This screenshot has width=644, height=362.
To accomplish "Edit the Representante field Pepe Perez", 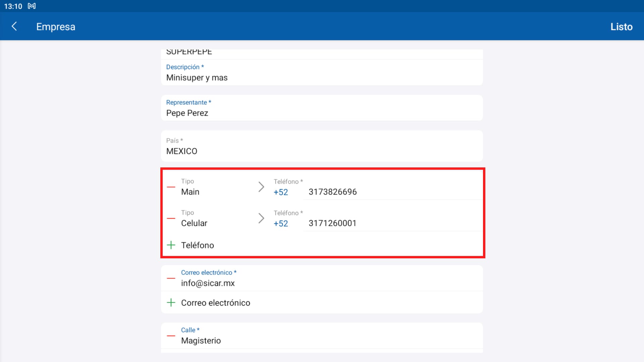I will [321, 113].
